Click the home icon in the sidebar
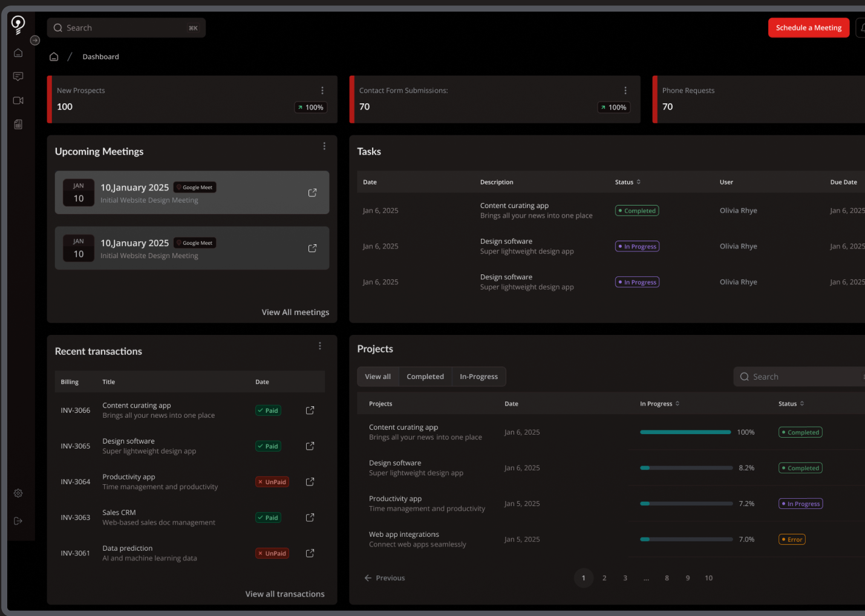This screenshot has height=616, width=865. point(18,53)
